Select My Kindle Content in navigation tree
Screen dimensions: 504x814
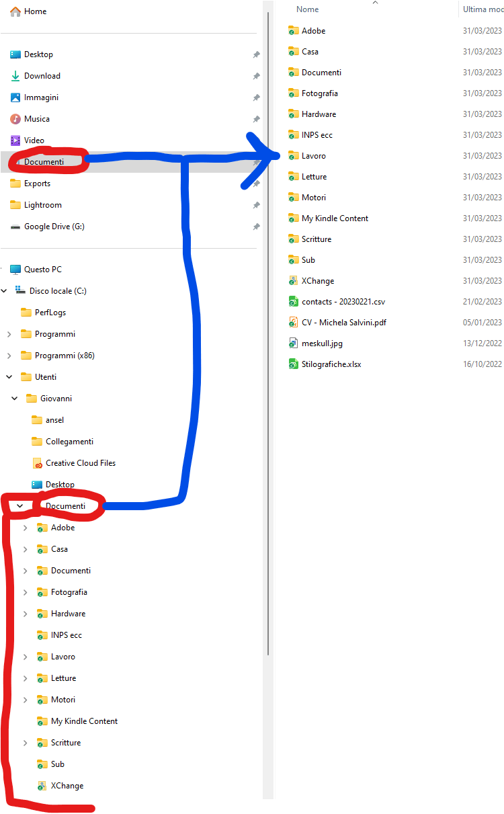[77, 721]
